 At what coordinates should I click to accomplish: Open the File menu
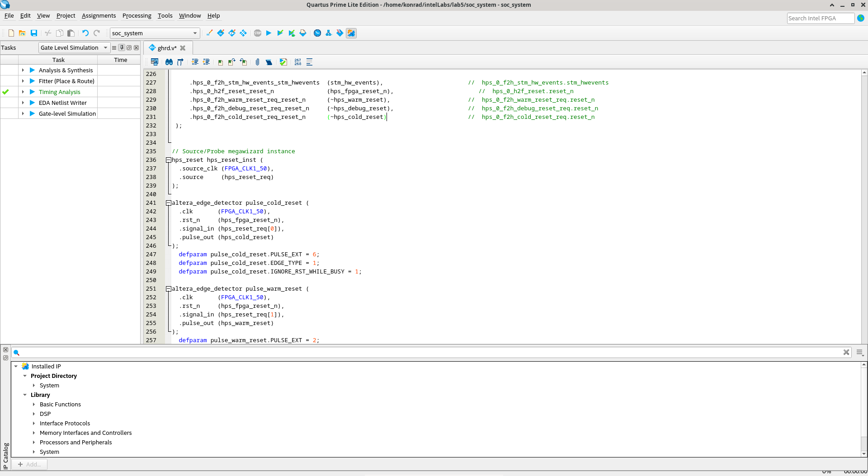coord(9,15)
